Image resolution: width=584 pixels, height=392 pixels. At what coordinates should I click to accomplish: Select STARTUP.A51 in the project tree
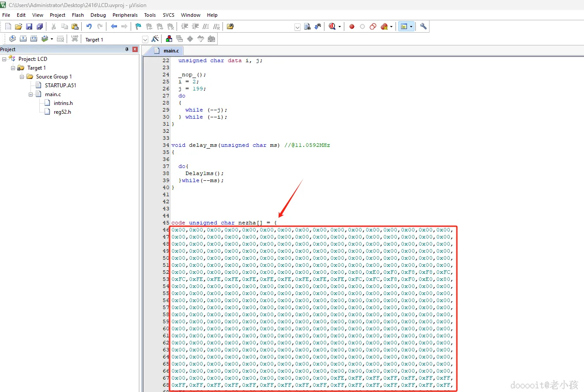point(60,86)
